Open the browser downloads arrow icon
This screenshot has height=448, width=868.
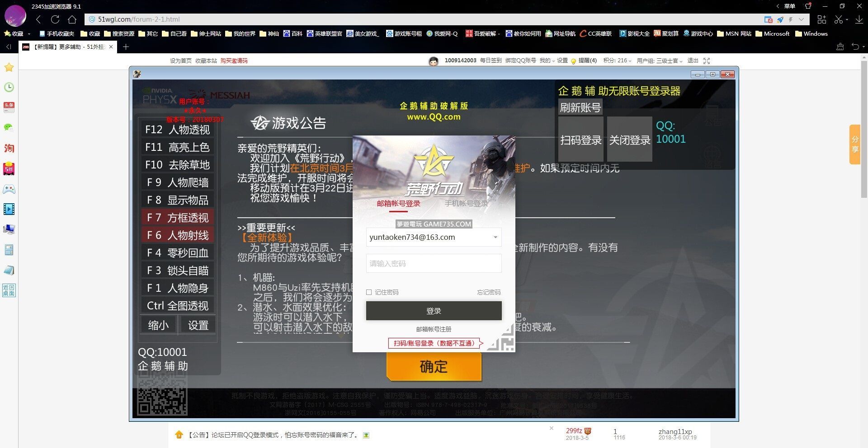[x=859, y=19]
